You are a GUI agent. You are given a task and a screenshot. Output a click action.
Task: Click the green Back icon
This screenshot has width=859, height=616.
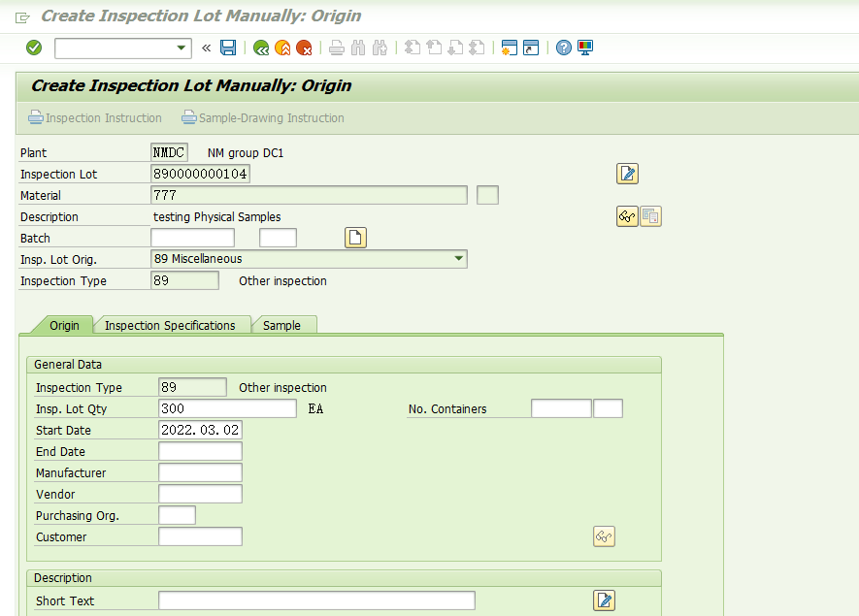point(261,49)
